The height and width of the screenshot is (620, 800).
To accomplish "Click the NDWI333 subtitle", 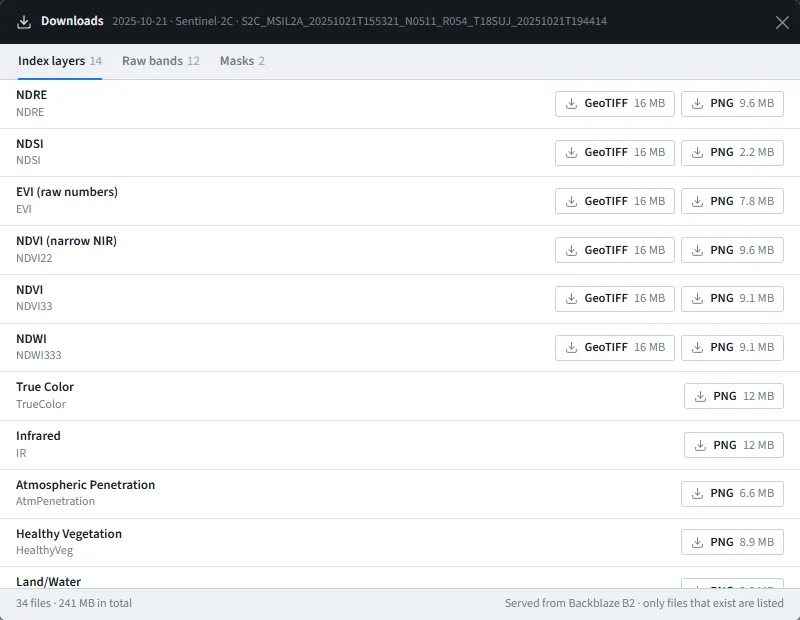I will click(38, 355).
